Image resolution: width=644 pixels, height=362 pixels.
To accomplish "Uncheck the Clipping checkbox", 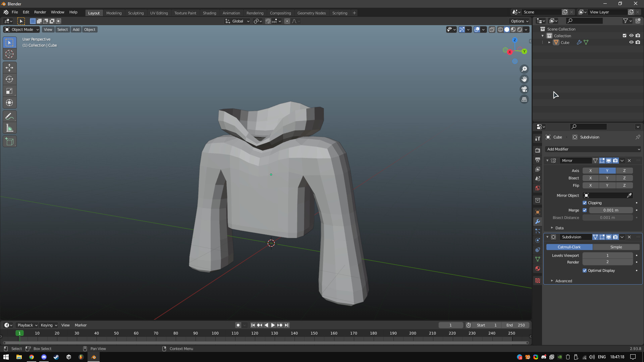I will 585,203.
